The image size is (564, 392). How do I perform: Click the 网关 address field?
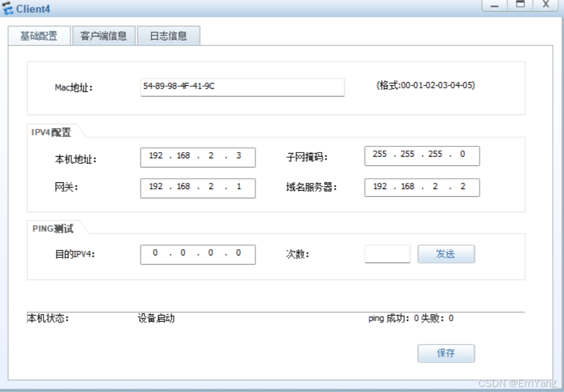(x=198, y=188)
